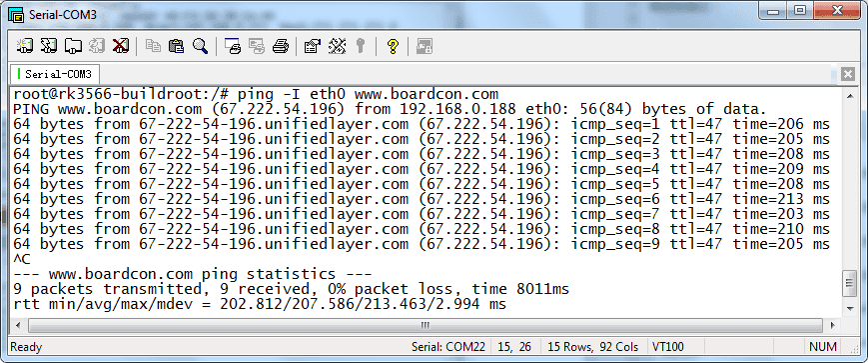Click the grayed Reconnect icon
The image size is (868, 363).
coord(97,46)
